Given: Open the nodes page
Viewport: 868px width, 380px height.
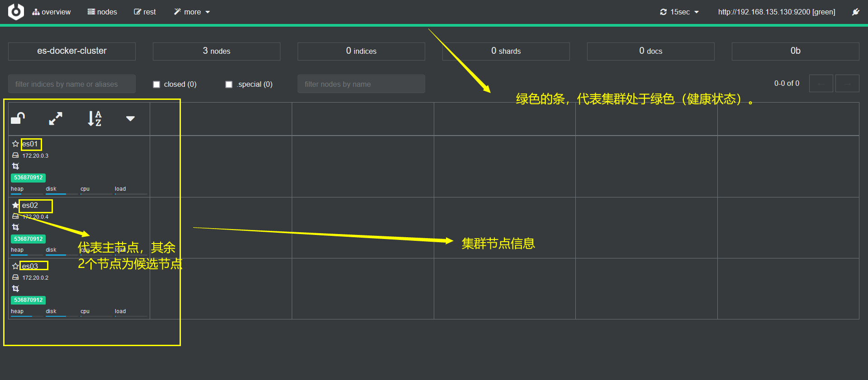Looking at the screenshot, I should click(x=102, y=12).
